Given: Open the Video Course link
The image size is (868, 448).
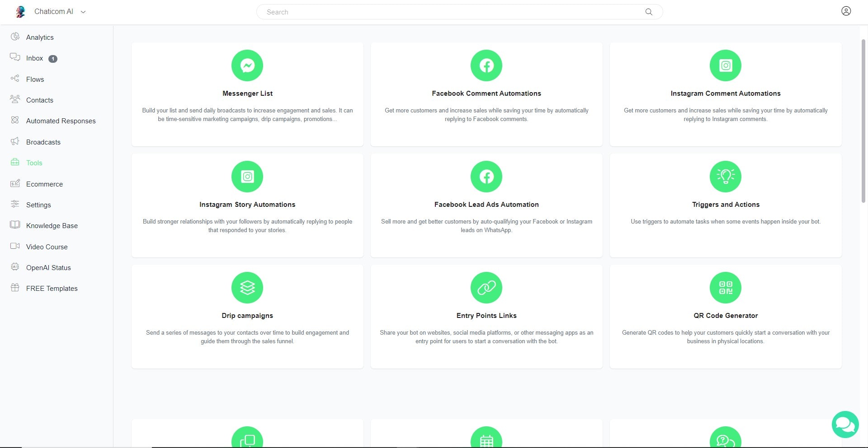Looking at the screenshot, I should tap(47, 247).
